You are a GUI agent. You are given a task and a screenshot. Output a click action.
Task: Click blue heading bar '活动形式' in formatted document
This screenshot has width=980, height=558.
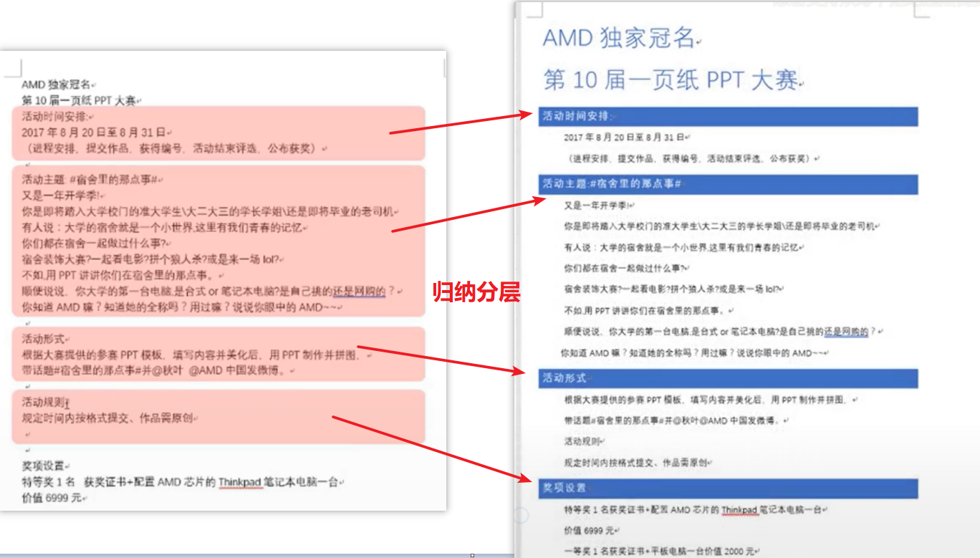click(728, 378)
